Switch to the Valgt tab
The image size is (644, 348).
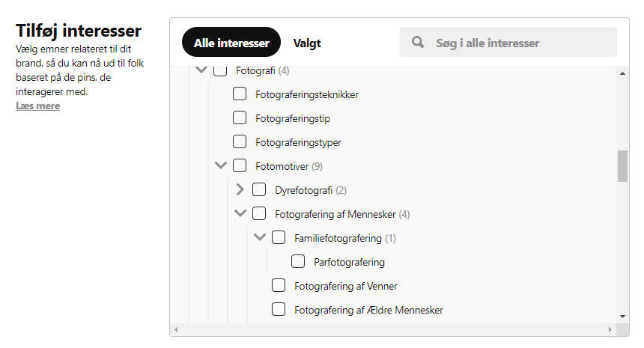click(307, 43)
